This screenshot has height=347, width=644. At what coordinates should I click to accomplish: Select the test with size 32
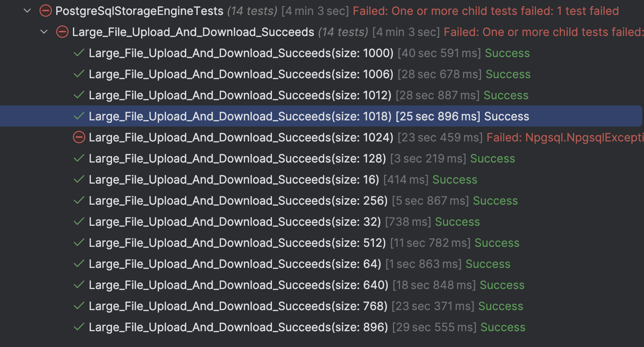(x=235, y=222)
